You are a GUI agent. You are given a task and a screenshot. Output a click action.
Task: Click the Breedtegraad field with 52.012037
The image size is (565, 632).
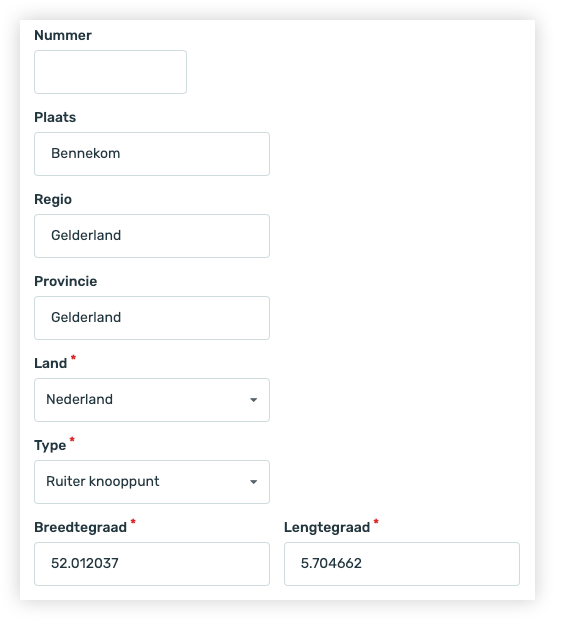click(x=152, y=564)
